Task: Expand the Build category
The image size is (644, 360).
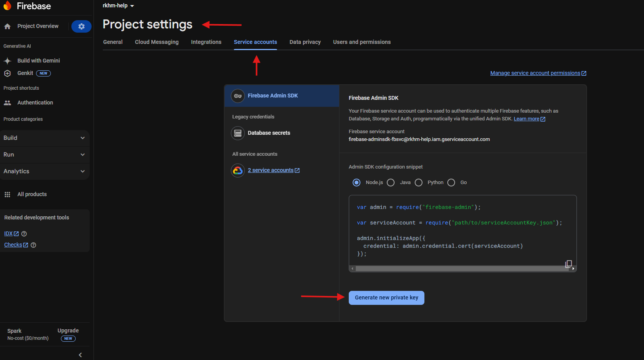Action: 45,138
